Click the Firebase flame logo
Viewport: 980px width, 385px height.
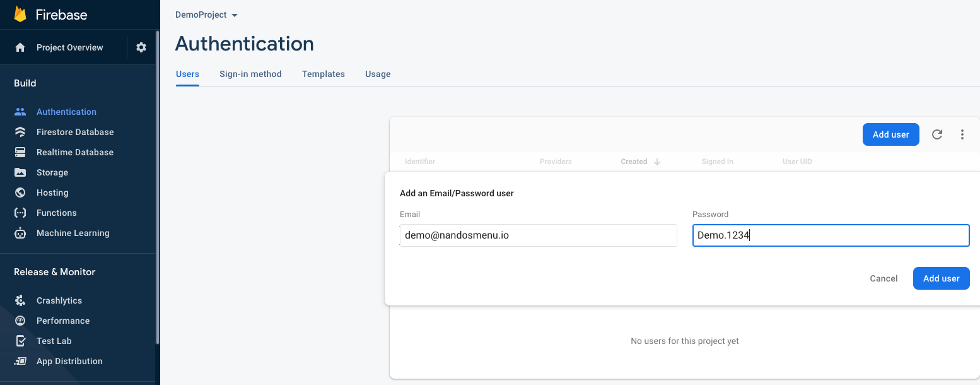coord(20,15)
